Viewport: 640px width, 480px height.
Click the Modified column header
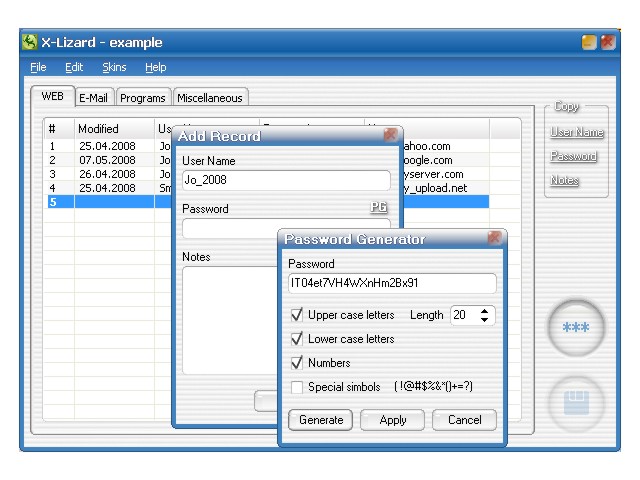(x=114, y=129)
